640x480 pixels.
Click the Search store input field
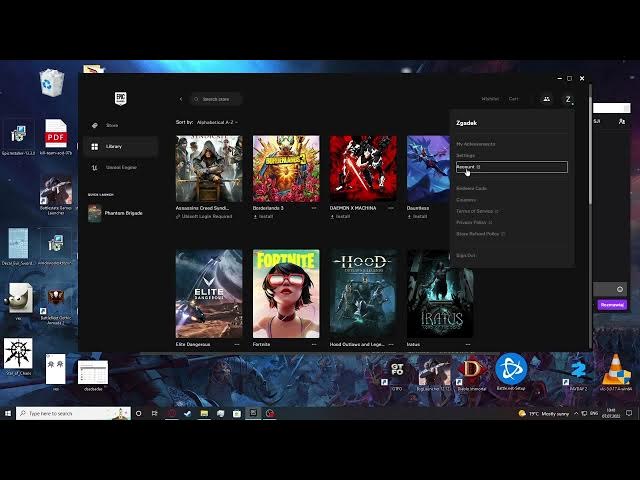[x=217, y=99]
